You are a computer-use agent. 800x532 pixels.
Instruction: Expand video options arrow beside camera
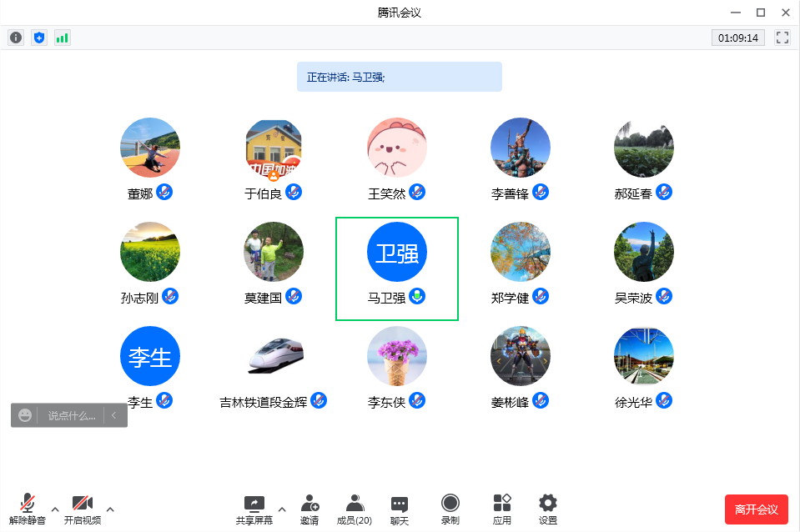[110, 509]
